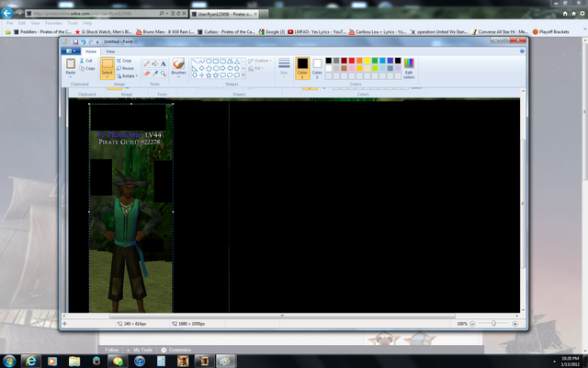Screen dimensions: 588x368
Task: Pick the five-point star shape
Action: 209,75
